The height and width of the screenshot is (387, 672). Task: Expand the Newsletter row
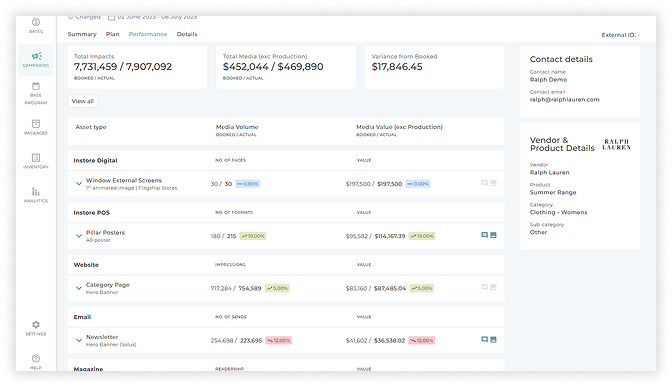[79, 340]
